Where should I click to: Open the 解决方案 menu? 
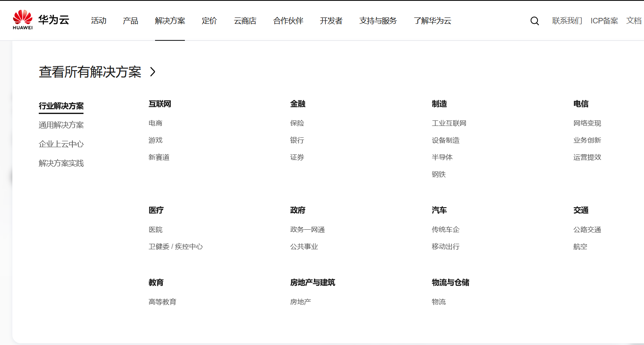[170, 20]
